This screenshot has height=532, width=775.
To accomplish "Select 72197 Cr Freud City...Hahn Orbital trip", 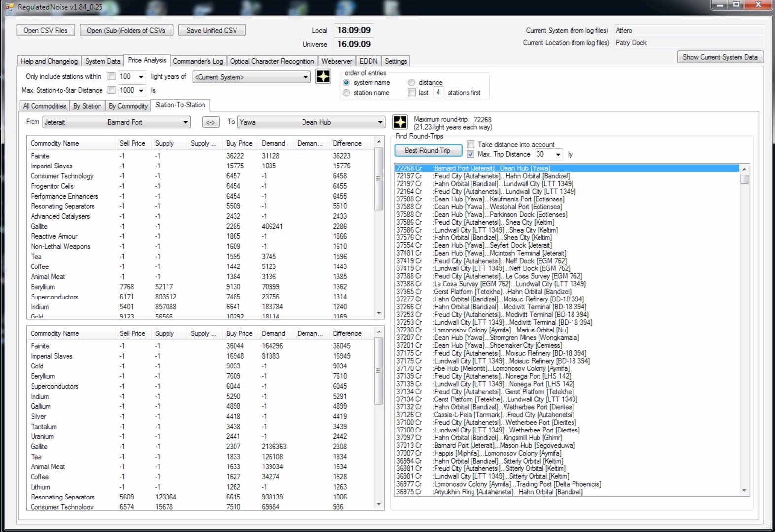I will click(x=567, y=176).
